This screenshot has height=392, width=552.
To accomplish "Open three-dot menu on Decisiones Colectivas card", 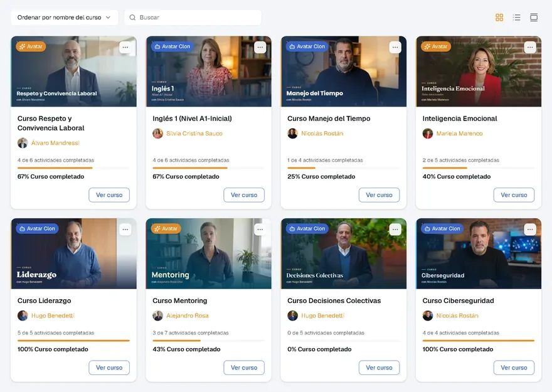I will [395, 230].
